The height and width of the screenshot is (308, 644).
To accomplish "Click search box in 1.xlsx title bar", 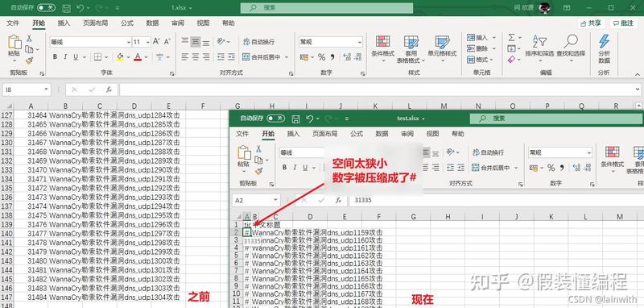I will 327,8.
